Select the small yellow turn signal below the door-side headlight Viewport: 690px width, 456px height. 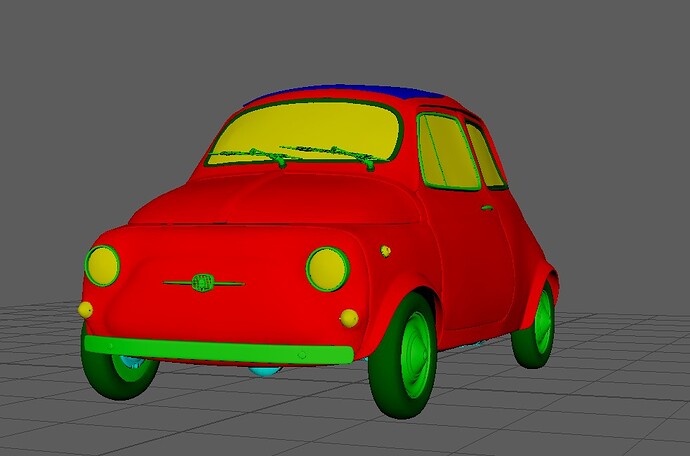click(349, 318)
